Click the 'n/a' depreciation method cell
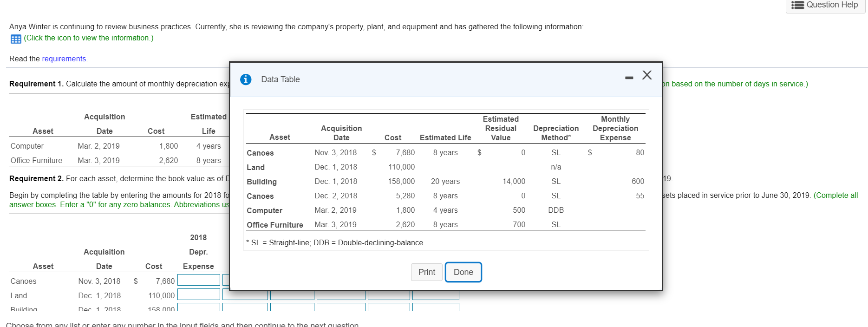This screenshot has width=868, height=327. click(556, 167)
